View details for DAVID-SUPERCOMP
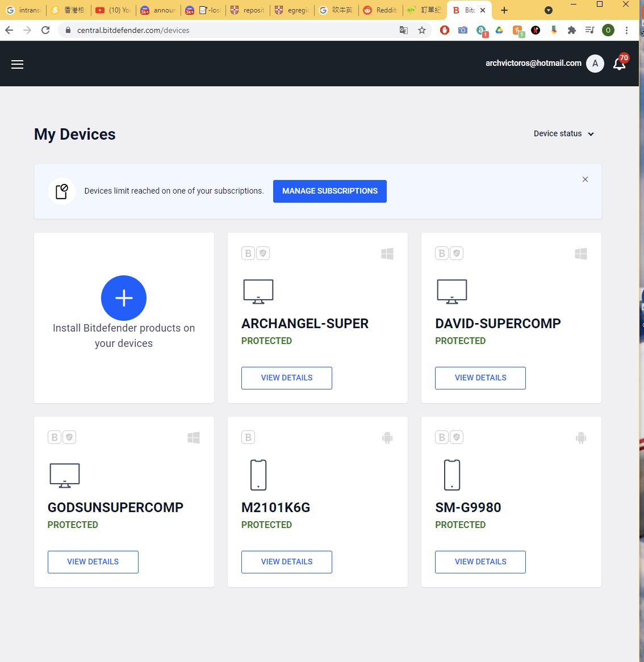 coord(480,378)
